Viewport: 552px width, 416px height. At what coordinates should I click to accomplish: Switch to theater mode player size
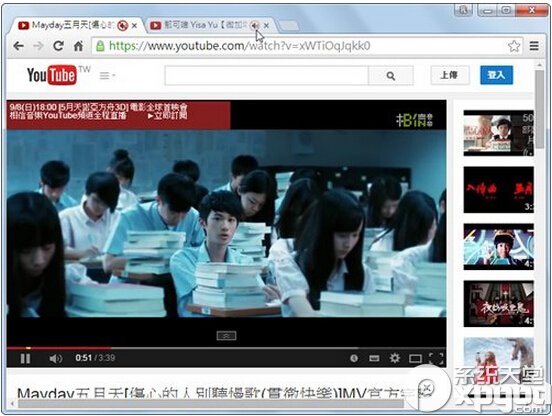click(415, 359)
